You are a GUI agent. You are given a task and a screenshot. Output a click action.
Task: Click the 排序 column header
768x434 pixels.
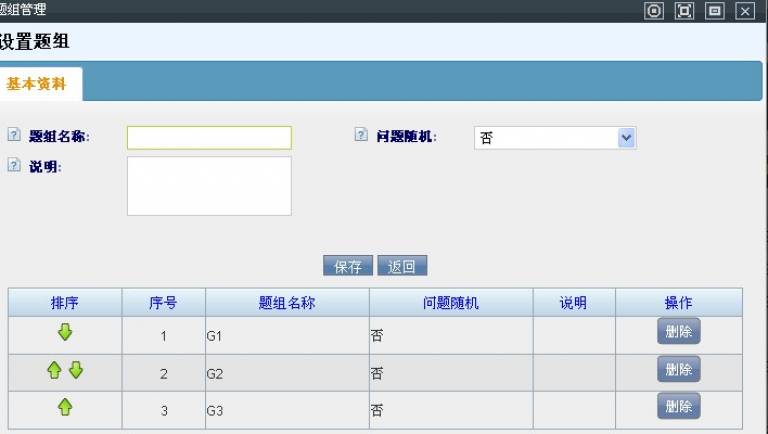65,303
